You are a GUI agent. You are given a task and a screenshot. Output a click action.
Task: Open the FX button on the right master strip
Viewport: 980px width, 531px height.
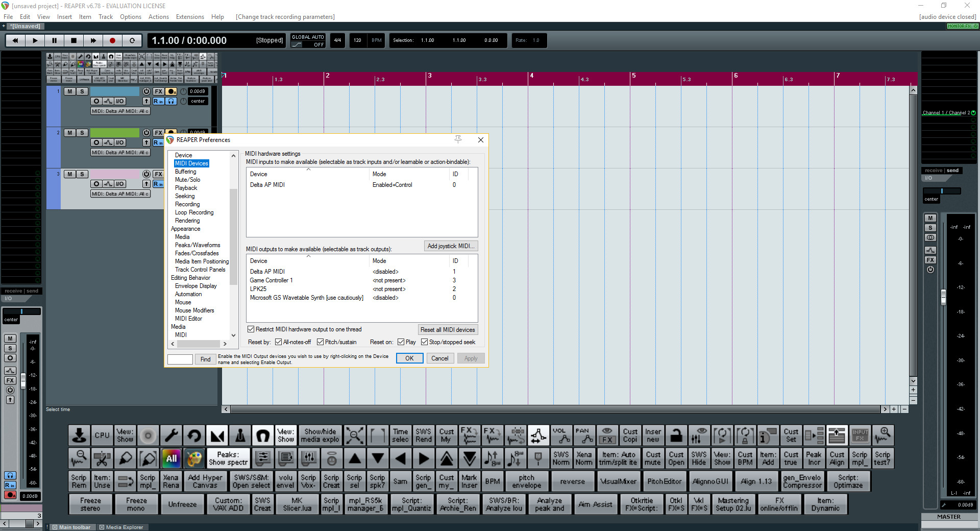click(x=930, y=260)
